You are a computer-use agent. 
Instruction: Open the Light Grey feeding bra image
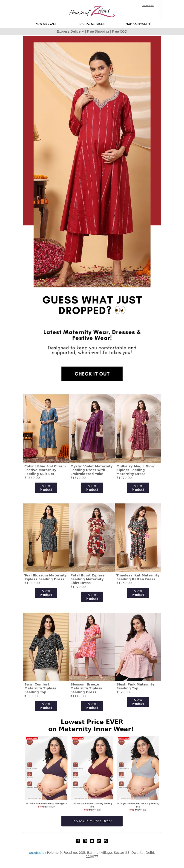138,768
